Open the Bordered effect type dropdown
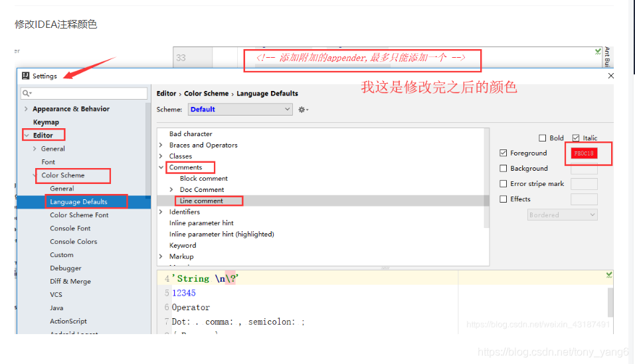 (x=563, y=215)
